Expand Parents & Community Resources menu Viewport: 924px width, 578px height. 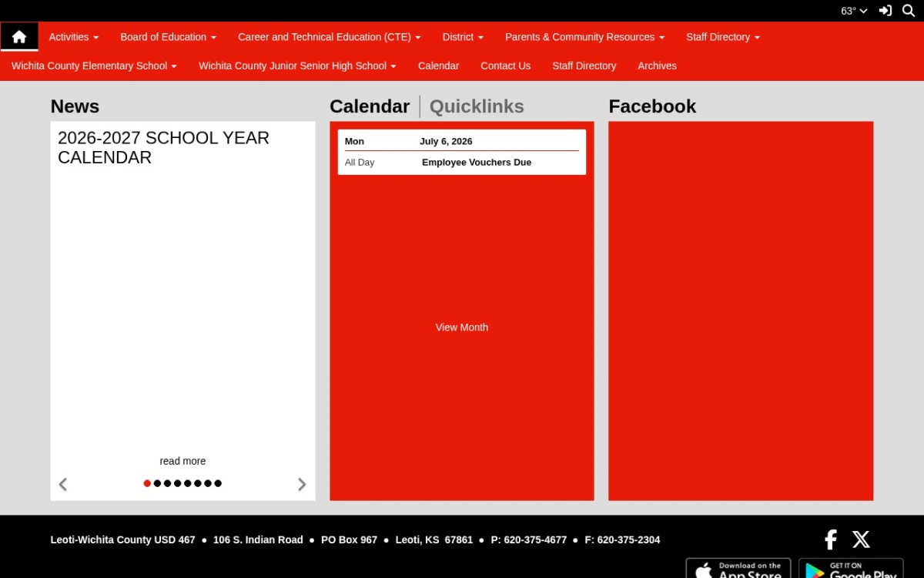pos(584,37)
